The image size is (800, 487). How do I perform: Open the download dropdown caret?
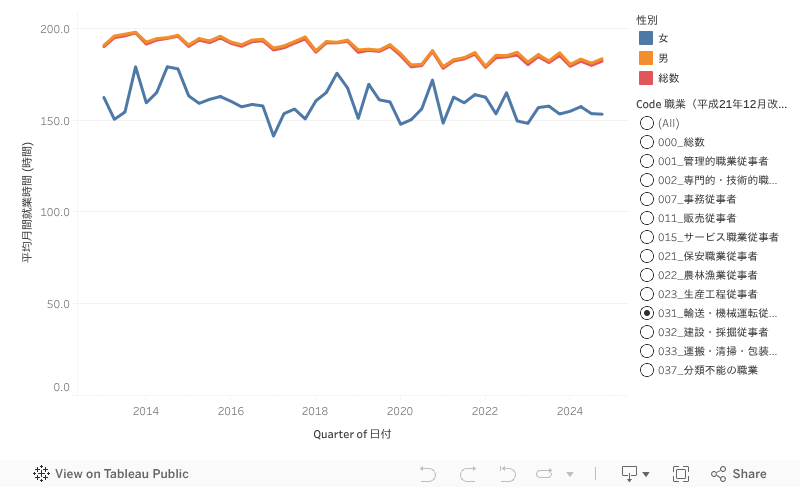point(646,474)
